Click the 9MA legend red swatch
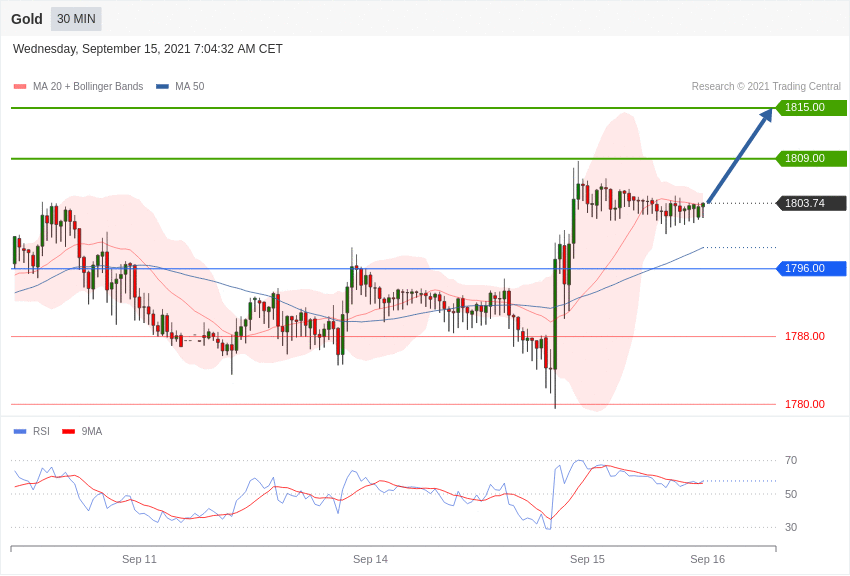Image resolution: width=850 pixels, height=576 pixels. pos(69,432)
